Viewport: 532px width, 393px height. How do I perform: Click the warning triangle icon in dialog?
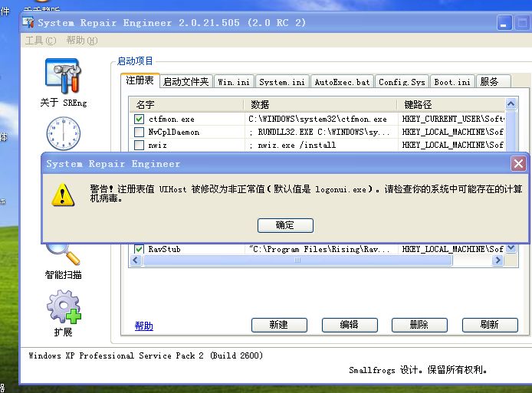pos(63,195)
